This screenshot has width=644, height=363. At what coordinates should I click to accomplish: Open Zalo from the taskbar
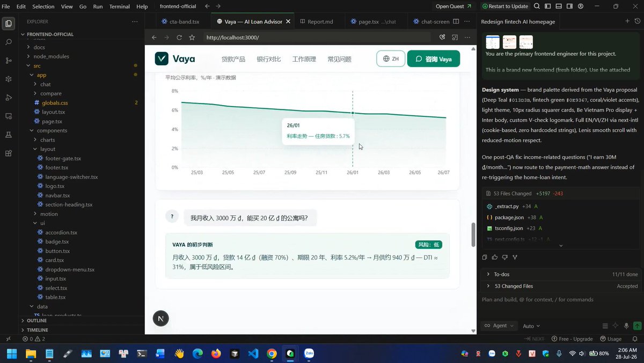309,354
